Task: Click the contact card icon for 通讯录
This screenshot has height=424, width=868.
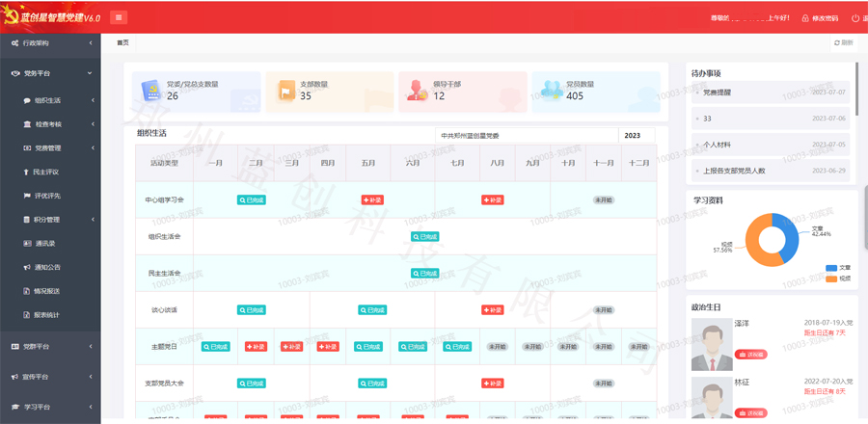Action: tap(27, 243)
